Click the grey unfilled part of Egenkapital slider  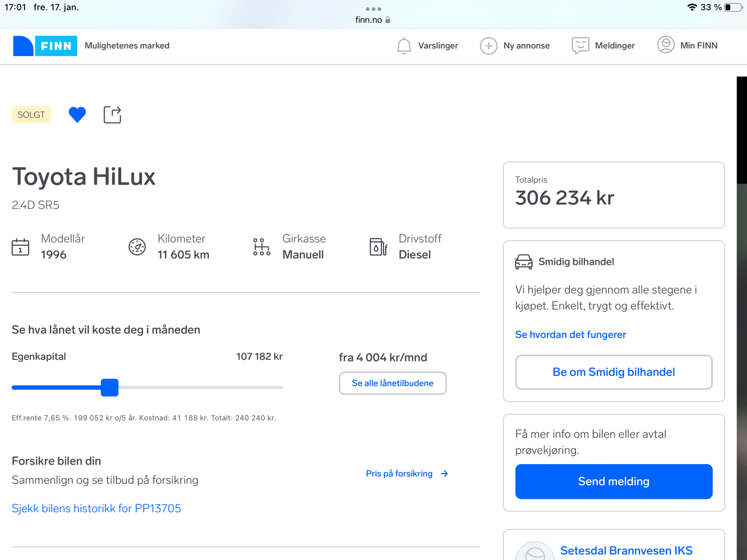[201, 387]
